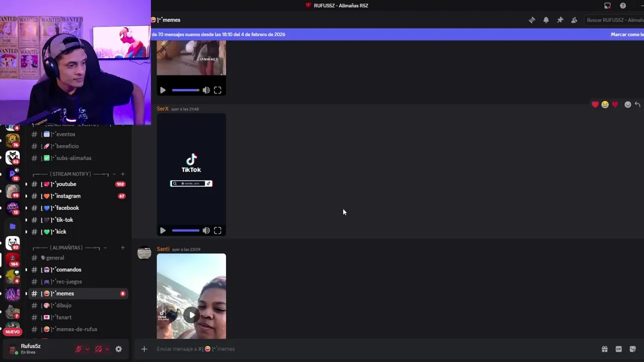The width and height of the screenshot is (644, 362).
Task: Open the gift icon in message bar
Action: (604, 349)
